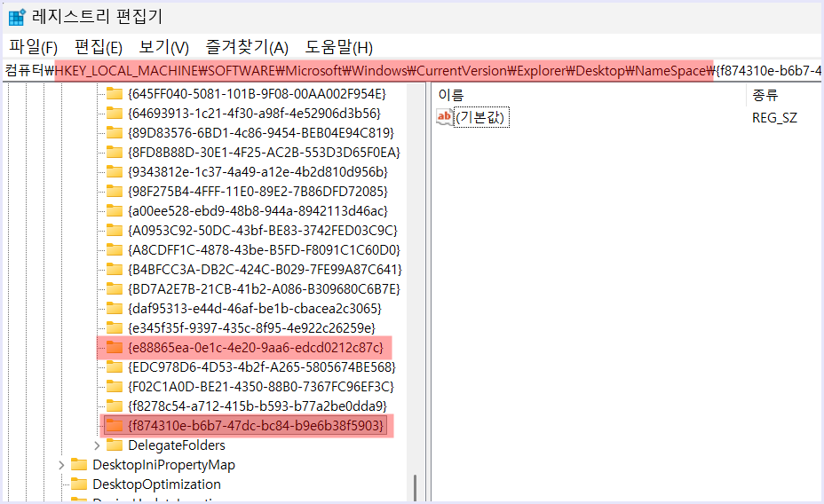Click folder icon of DesktopOptimization key
Screen dimensions: 824x504
coord(79,484)
